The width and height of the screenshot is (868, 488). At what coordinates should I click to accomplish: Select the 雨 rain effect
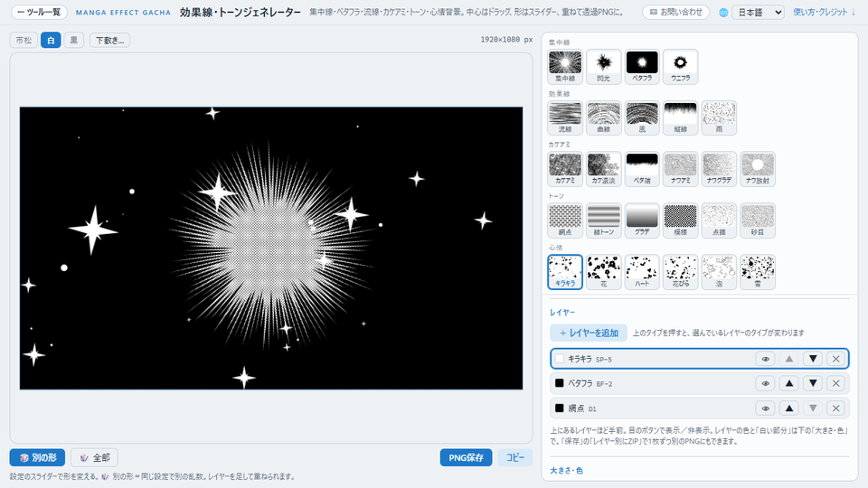(x=719, y=117)
